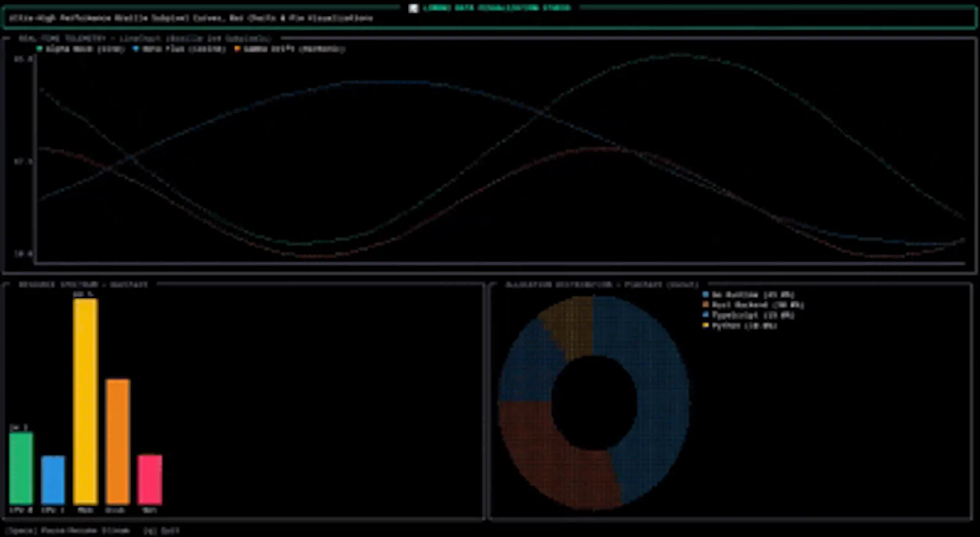Click the green legend marker of the line chart
The height and width of the screenshot is (537, 980).
[40, 48]
